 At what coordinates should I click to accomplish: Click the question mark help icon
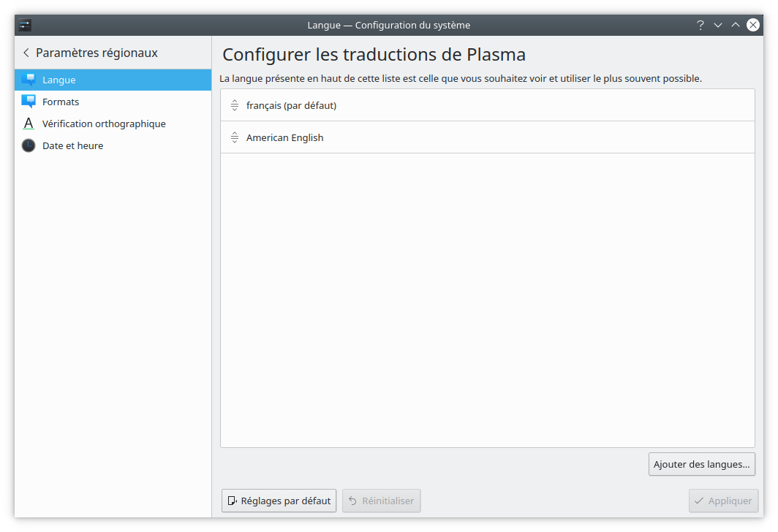[700, 25]
